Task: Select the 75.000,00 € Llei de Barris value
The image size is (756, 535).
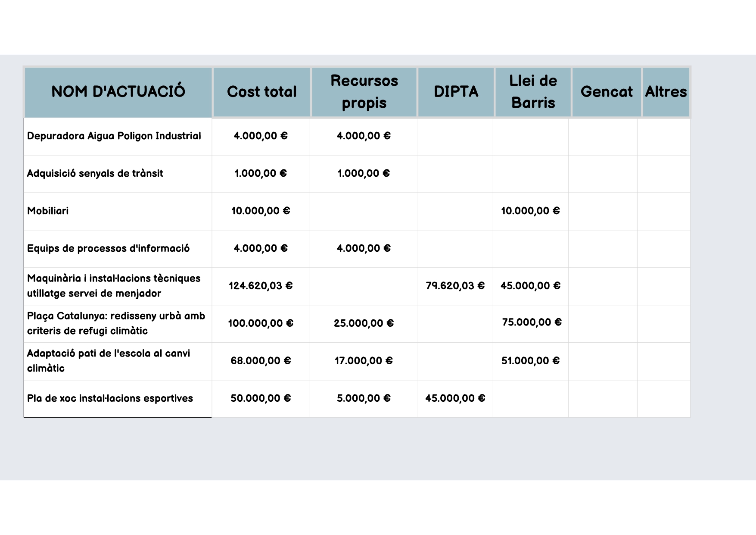Action: [x=532, y=322]
